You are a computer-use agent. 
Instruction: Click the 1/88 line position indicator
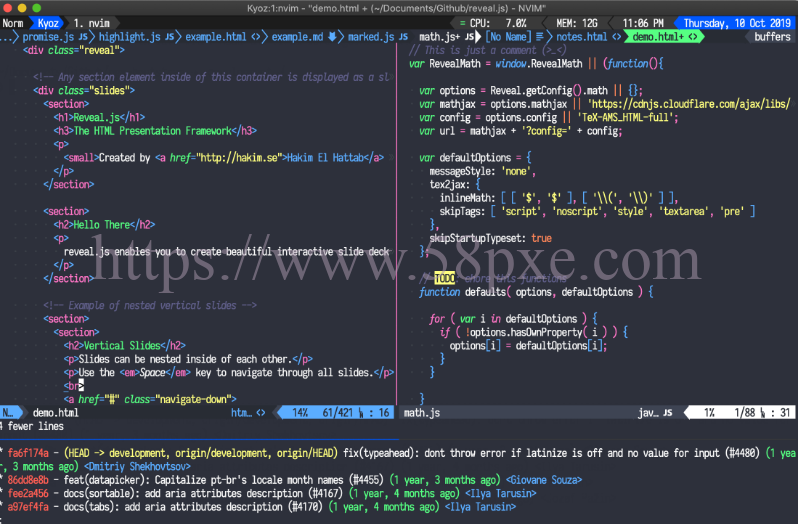click(x=745, y=413)
